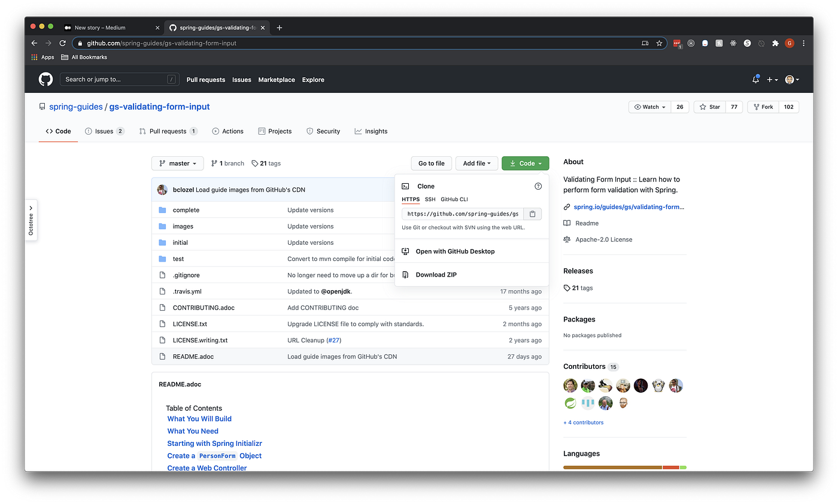Click the + 4 contributors link
The height and width of the screenshot is (504, 838).
point(583,423)
